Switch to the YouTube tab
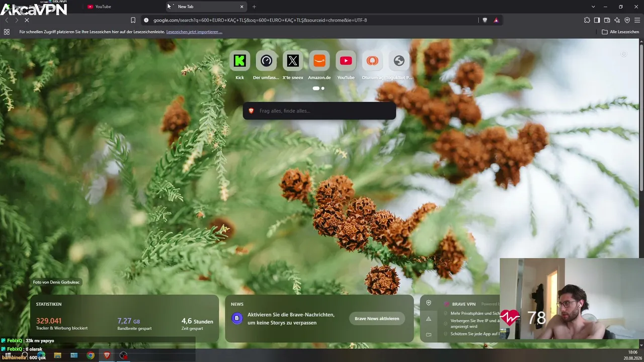The width and height of the screenshot is (644, 362). (103, 7)
